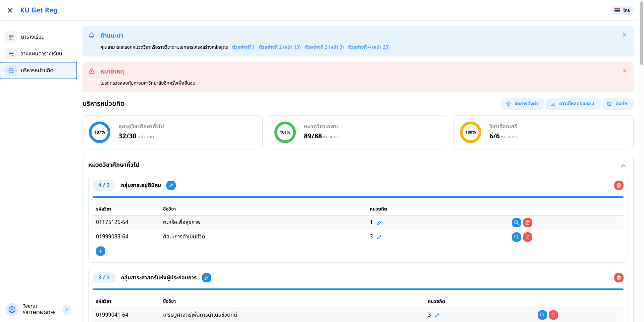Image resolution: width=644 pixels, height=322 pixels.
Task: Add a course with the blue plus button
Action: click(101, 251)
